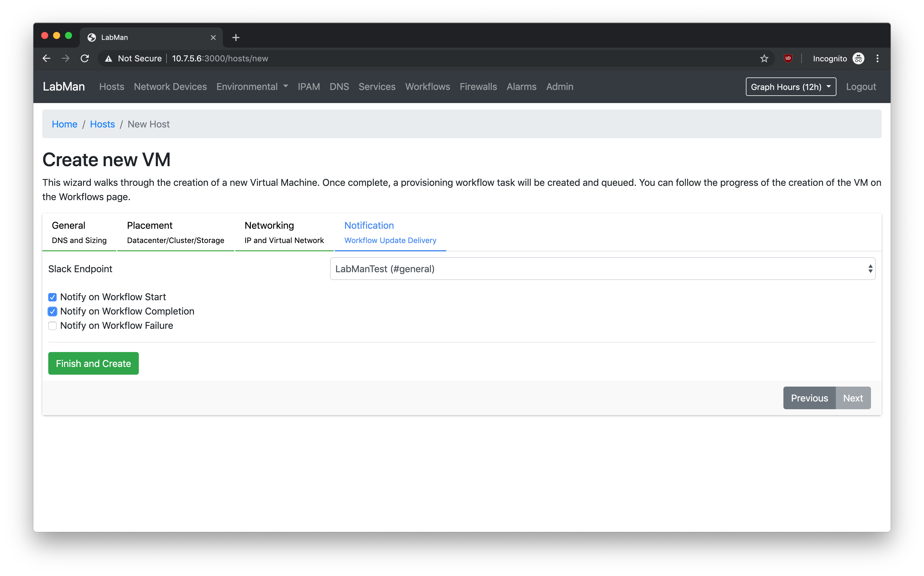This screenshot has width=924, height=576.
Task: Enable Notify on Workflow Failure
Action: [53, 326]
